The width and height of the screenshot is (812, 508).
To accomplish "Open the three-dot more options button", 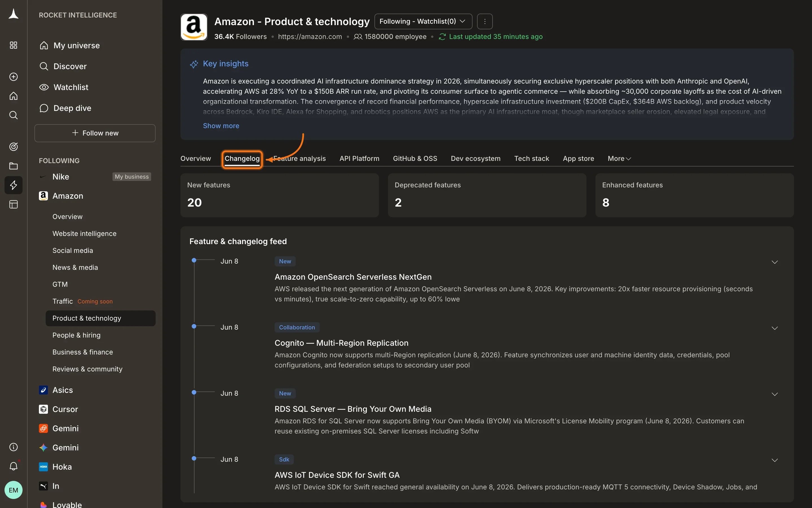I will click(484, 21).
